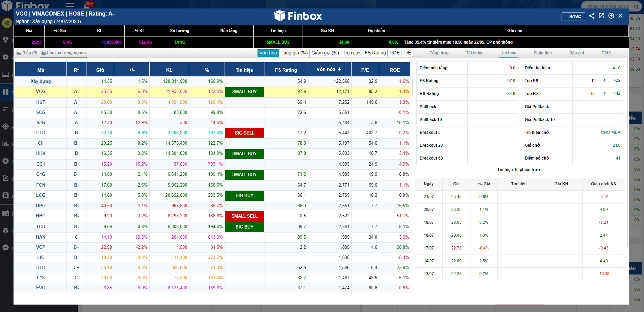Select Tích cực filter option

coord(352,53)
